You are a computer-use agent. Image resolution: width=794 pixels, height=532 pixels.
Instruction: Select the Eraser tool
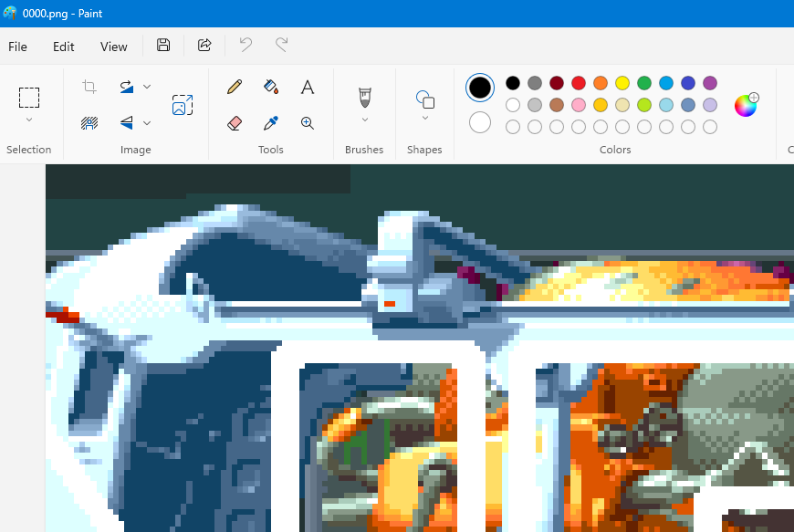coord(235,123)
